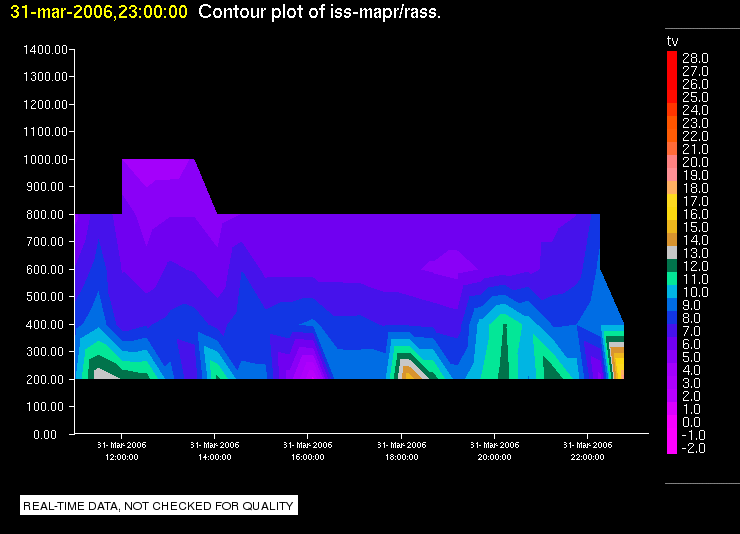The height and width of the screenshot is (534, 740).
Task: Click the 16:00:00 time axis label
Action: [308, 457]
